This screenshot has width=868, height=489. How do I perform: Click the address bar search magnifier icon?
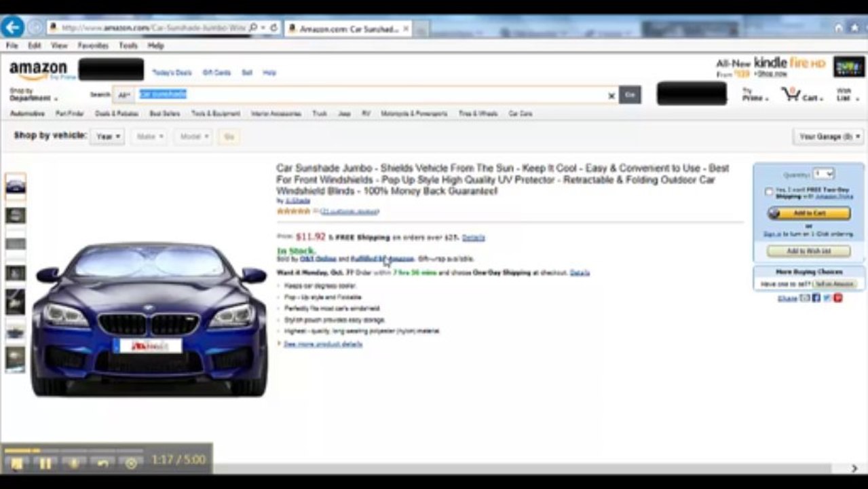click(x=253, y=28)
